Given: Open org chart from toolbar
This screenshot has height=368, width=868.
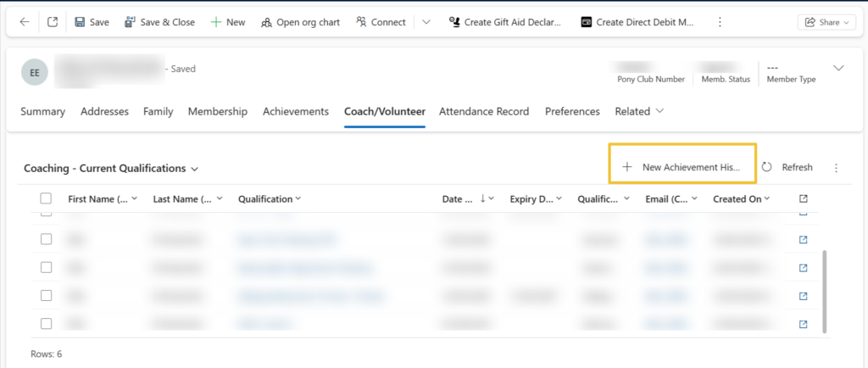Looking at the screenshot, I should [300, 22].
